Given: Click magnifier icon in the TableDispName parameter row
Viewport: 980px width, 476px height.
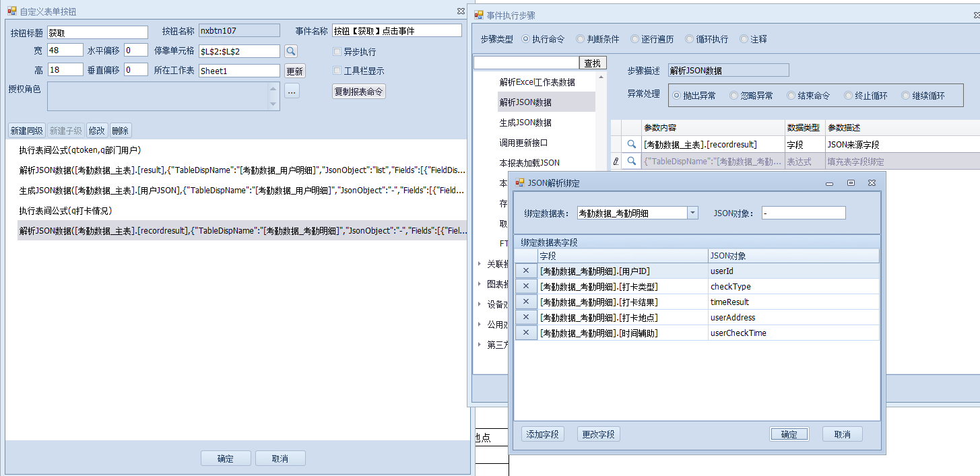Looking at the screenshot, I should pos(632,161).
